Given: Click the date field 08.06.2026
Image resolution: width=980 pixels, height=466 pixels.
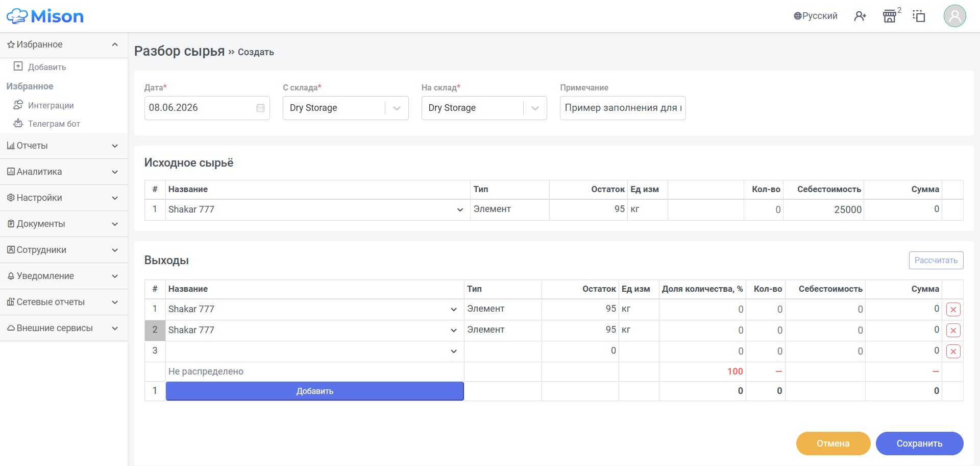Looking at the screenshot, I should point(207,108).
